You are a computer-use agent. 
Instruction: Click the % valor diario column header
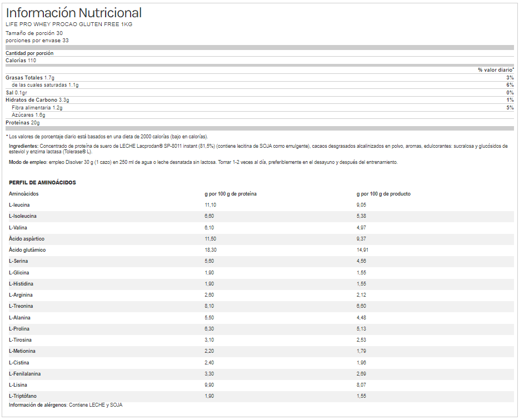496,70
